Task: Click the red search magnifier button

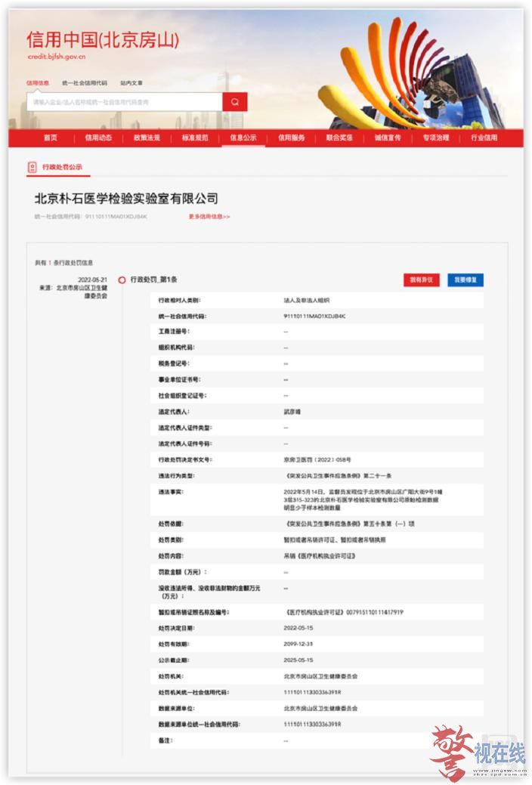Action: (x=235, y=102)
